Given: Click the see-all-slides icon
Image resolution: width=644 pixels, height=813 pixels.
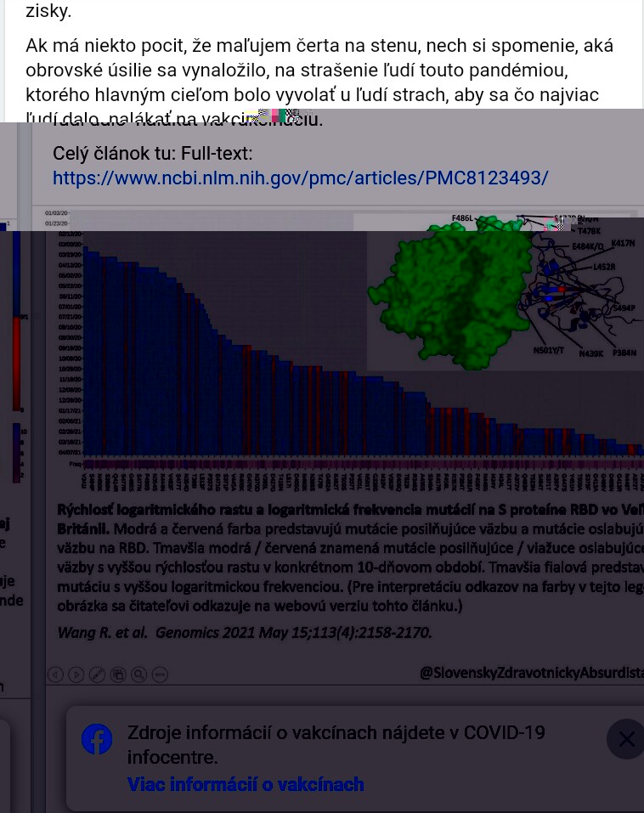Looking at the screenshot, I should click(x=118, y=675).
